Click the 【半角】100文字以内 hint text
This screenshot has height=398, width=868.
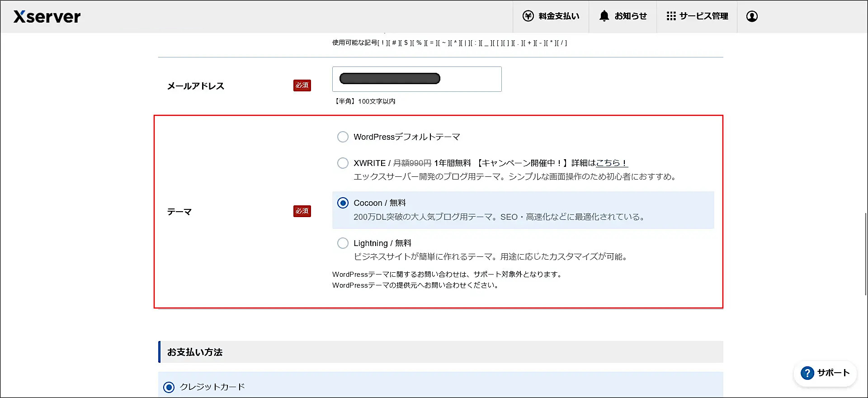[x=364, y=101]
